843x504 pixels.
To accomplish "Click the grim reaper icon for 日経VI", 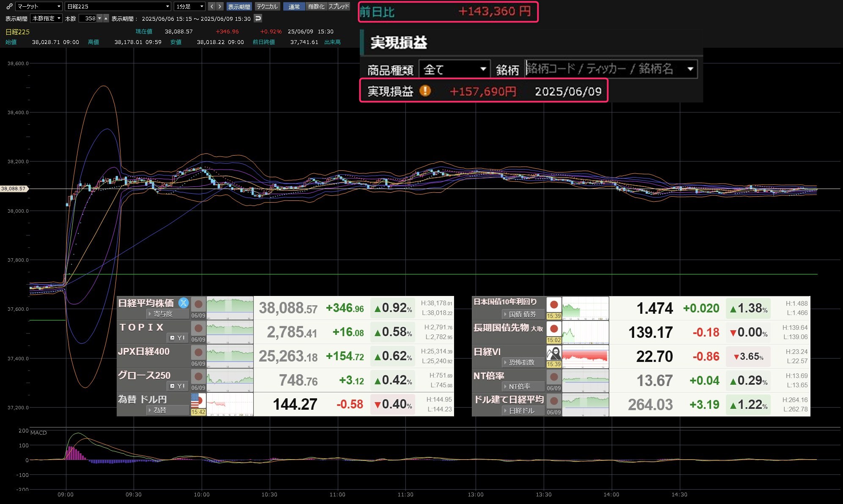I will [554, 353].
